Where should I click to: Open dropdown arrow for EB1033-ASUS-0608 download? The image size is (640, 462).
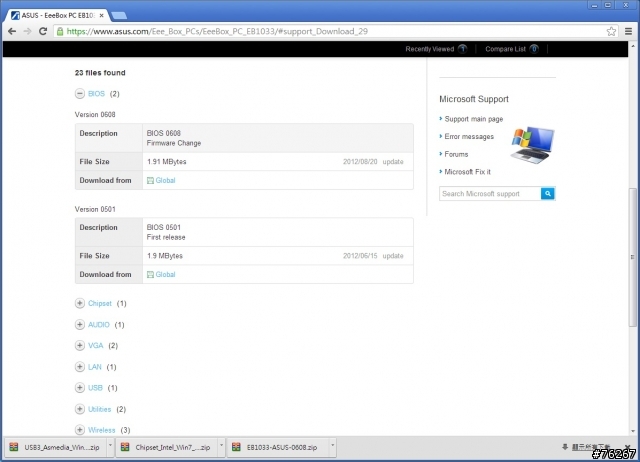333,447
